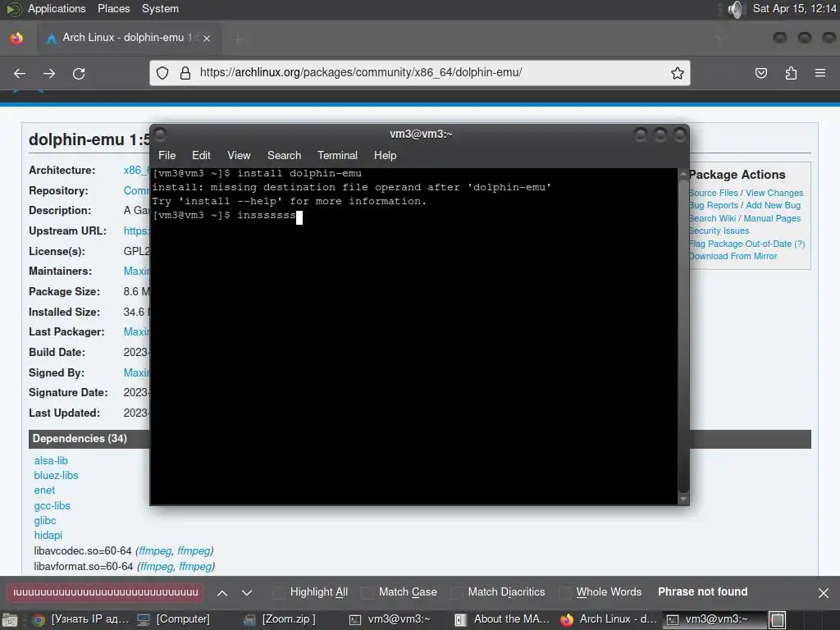Switch to Zoom.zip taskbar window

[282, 619]
